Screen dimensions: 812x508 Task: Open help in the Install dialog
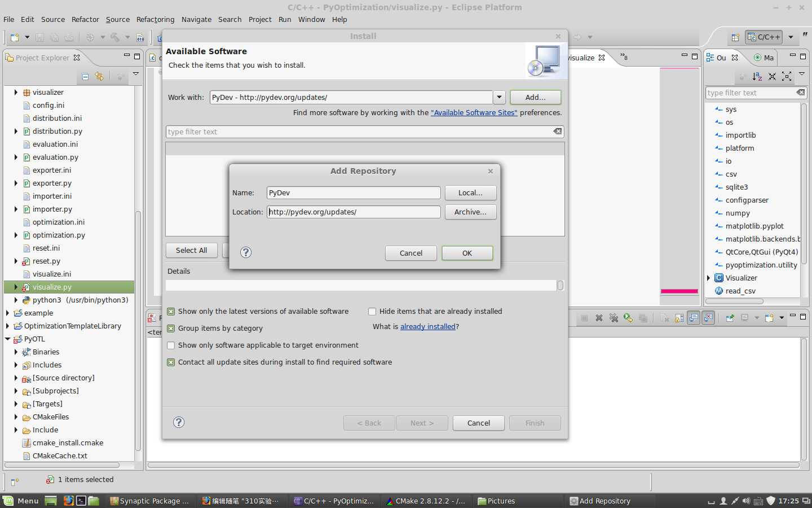pyautogui.click(x=179, y=422)
